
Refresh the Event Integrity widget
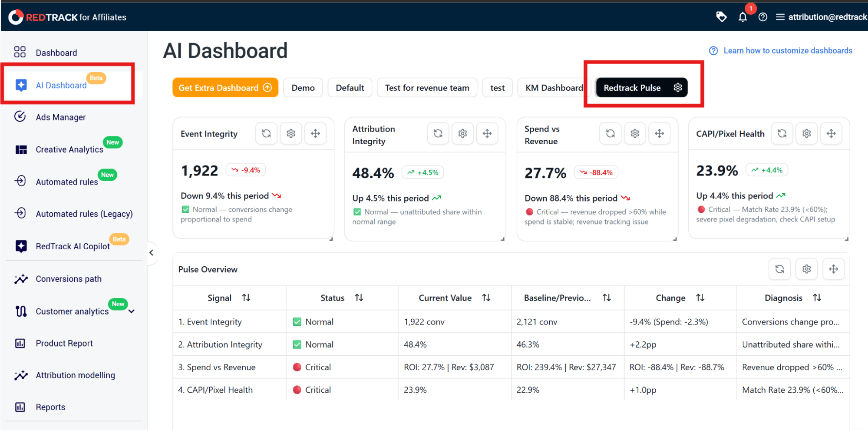(266, 133)
